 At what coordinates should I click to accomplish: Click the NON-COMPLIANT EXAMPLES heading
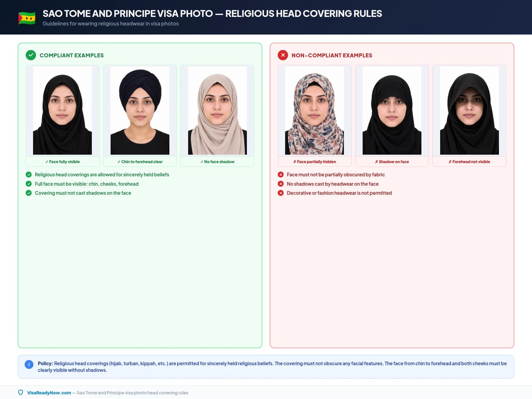[332, 55]
